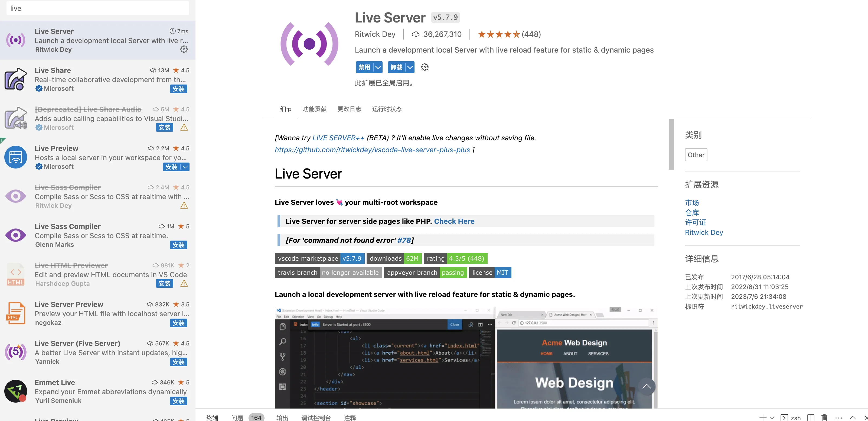The width and height of the screenshot is (868, 421).
Task: Open the 仓库 resource link
Action: (692, 212)
